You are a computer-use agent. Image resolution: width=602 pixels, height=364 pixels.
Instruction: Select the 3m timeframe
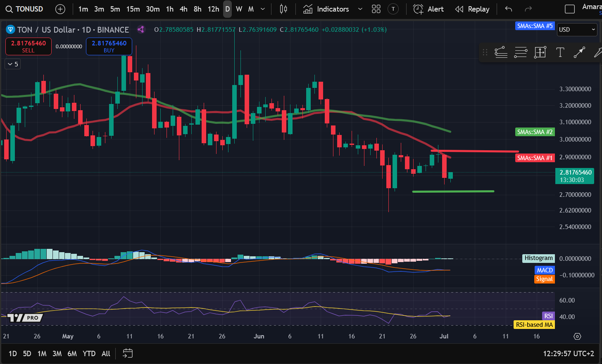pos(99,9)
